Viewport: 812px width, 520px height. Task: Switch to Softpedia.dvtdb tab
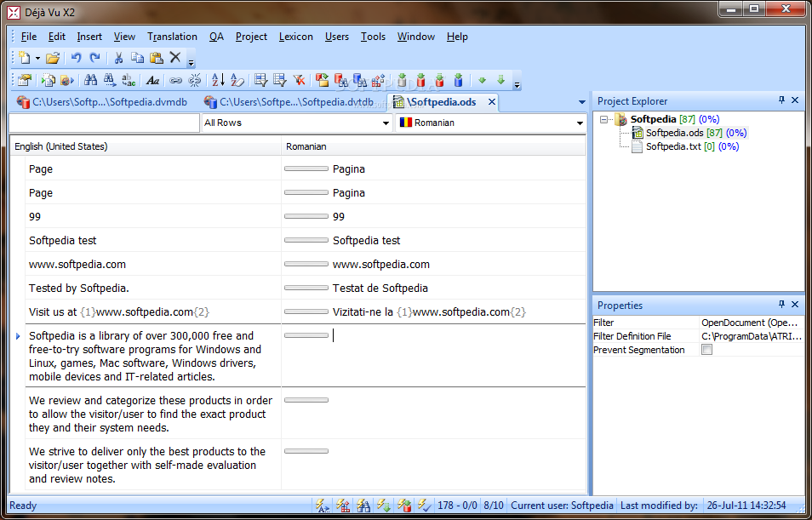coord(289,102)
